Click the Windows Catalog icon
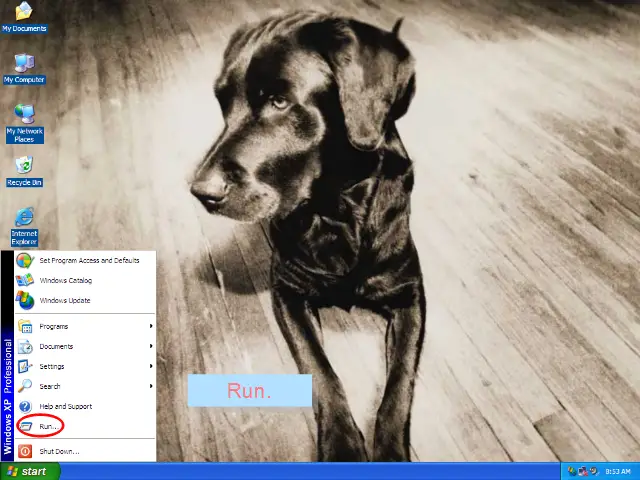This screenshot has height=480, width=640. point(25,280)
